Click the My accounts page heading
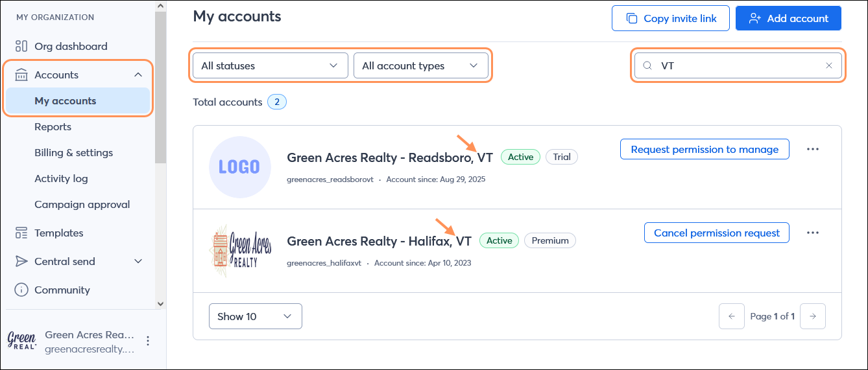 coord(237,17)
